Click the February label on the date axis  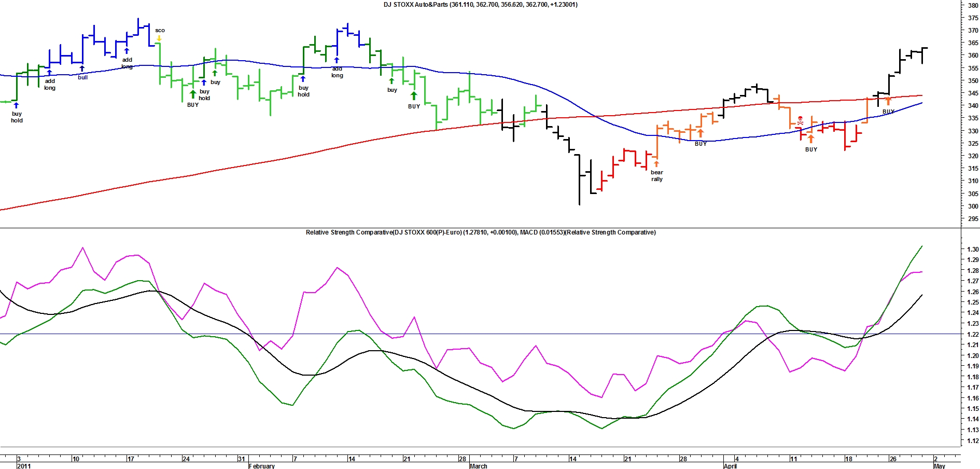pos(262,466)
